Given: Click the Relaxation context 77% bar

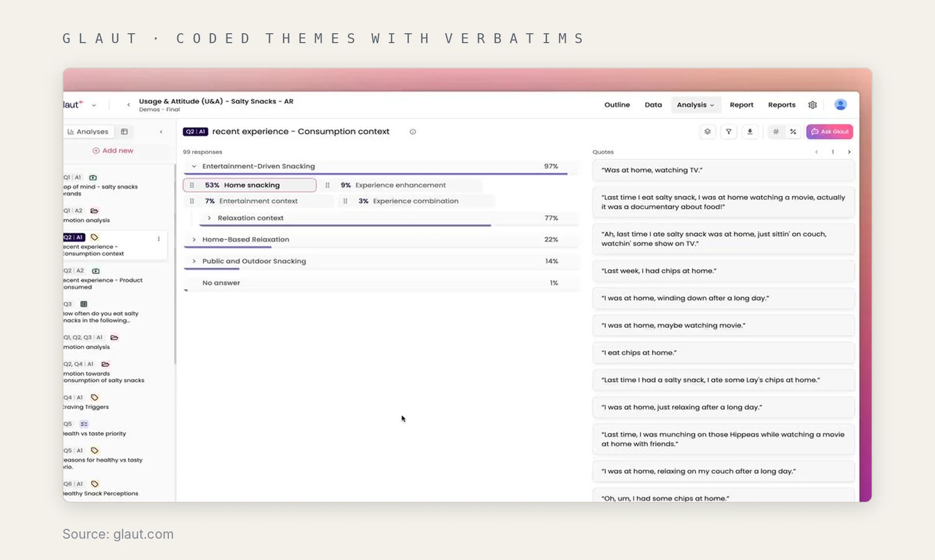Looking at the screenshot, I should 345,225.
